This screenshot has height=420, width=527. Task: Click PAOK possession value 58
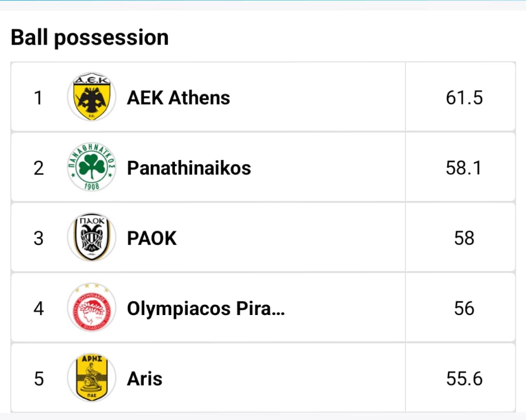pos(464,238)
